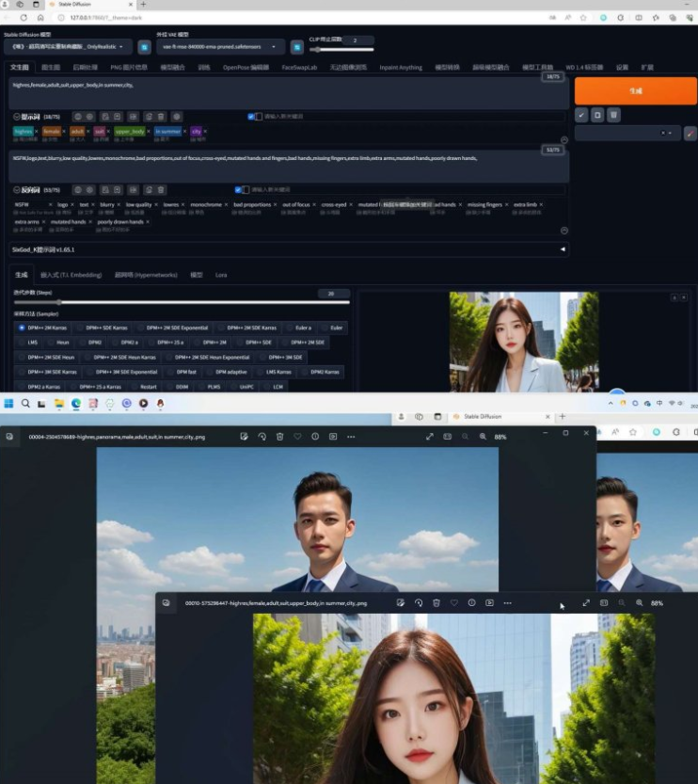
Task: Delete the male portrait via viewer trash icon
Action: [279, 437]
